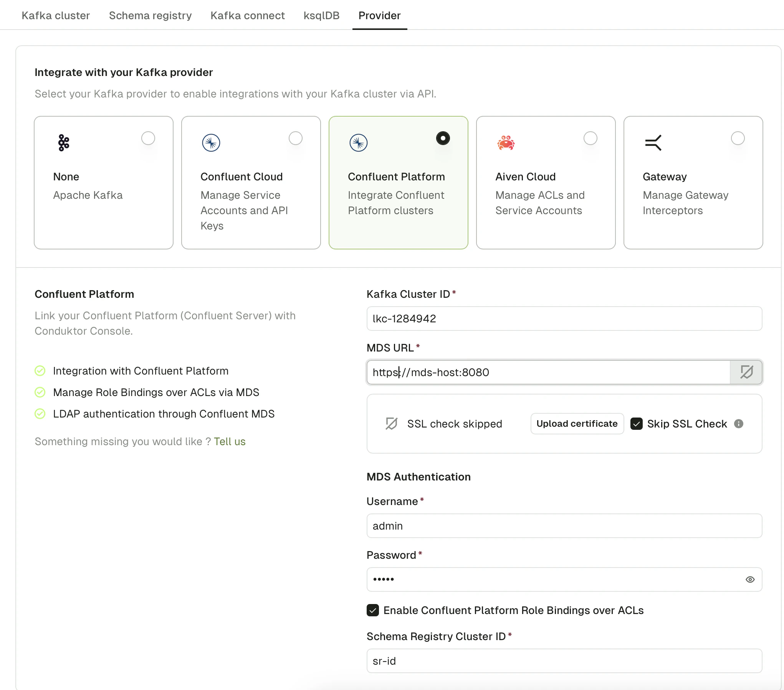Click 'Manage ACLs and Service Accounts' description

tap(540, 203)
